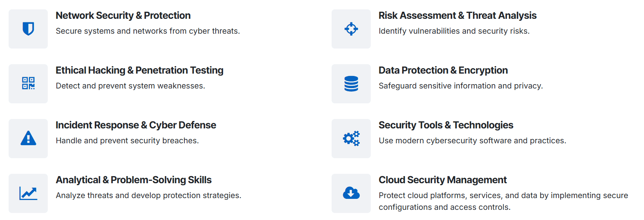Image resolution: width=644 pixels, height=220 pixels.
Task: Click the "Identify vulnerabilities and security risks" description
Action: click(454, 31)
